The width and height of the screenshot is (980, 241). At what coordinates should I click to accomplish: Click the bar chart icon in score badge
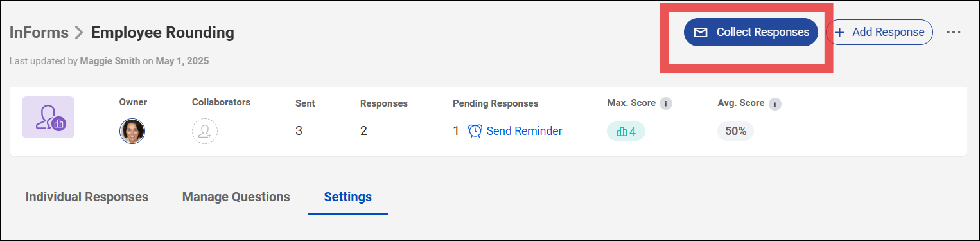pyautogui.click(x=622, y=132)
